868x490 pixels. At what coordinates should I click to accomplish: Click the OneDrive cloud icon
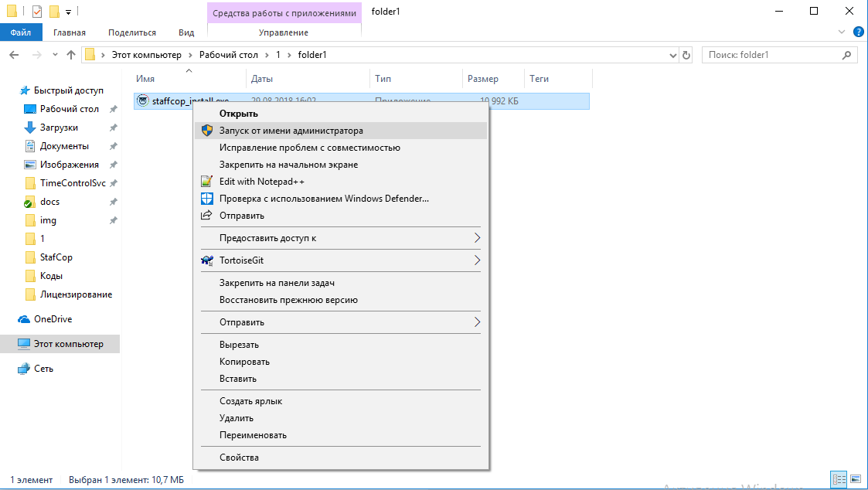tap(24, 319)
